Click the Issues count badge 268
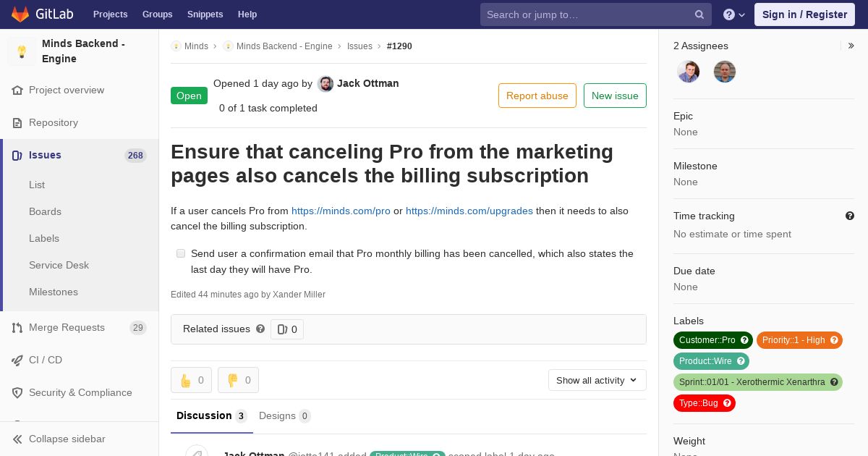 (x=135, y=156)
